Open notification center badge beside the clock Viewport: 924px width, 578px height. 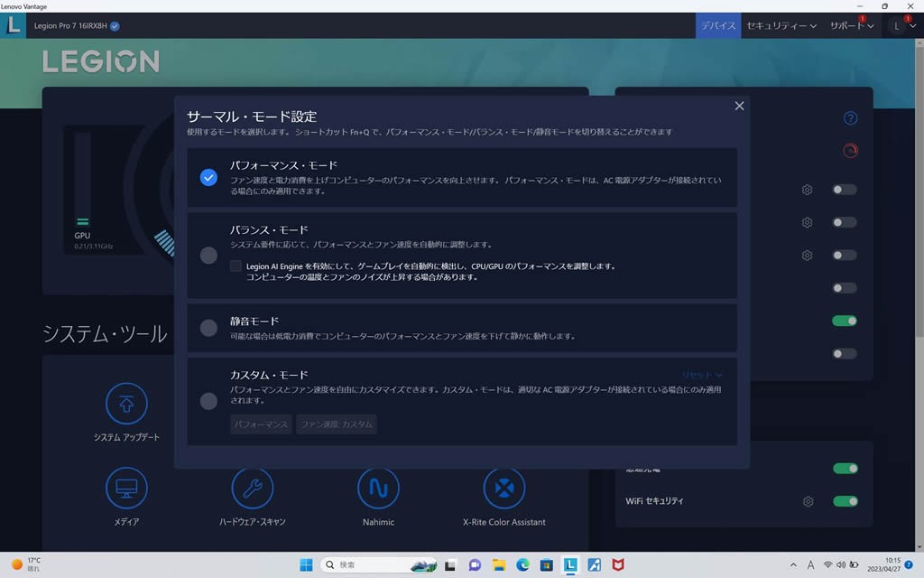coord(909,564)
